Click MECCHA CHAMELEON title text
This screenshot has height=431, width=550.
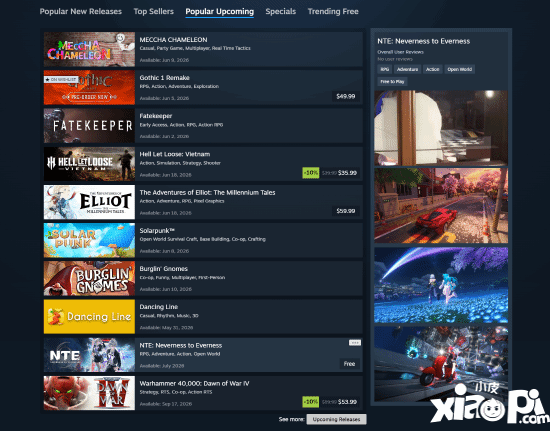pyautogui.click(x=173, y=40)
